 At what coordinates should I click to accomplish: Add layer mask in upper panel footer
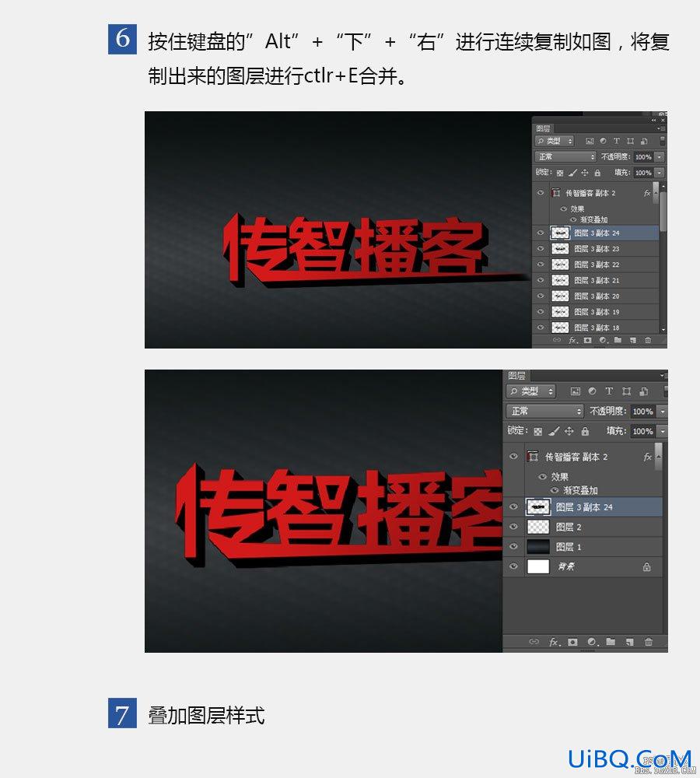(x=587, y=340)
